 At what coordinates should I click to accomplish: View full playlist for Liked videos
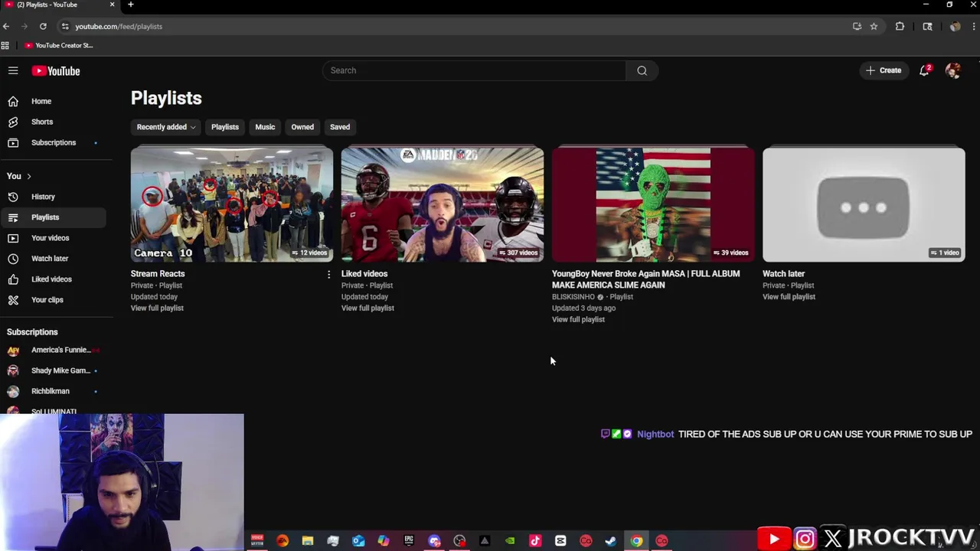[367, 308]
